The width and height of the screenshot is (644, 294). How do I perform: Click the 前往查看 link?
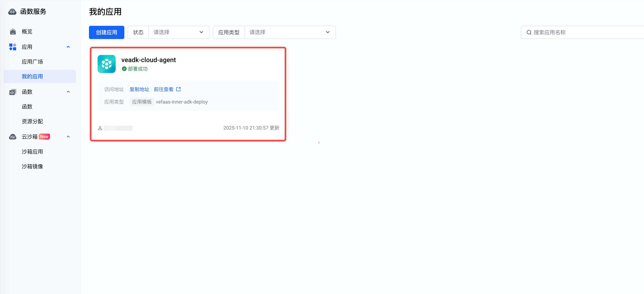[163, 89]
